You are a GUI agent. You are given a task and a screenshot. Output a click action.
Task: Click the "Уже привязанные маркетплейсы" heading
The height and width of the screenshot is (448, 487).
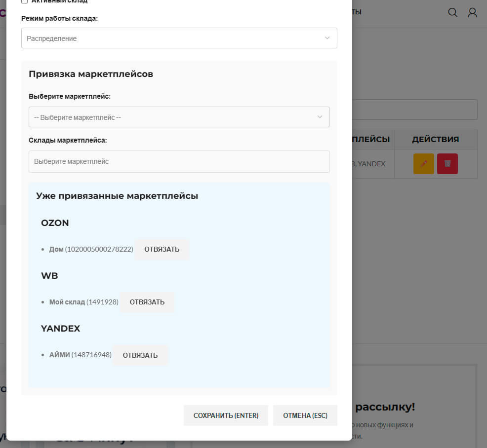(x=117, y=196)
